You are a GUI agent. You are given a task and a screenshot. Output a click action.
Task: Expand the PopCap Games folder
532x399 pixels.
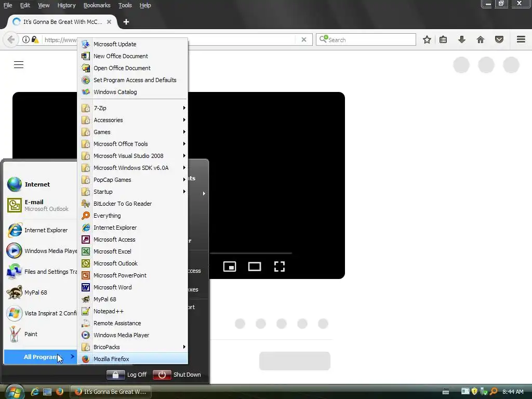132,180
